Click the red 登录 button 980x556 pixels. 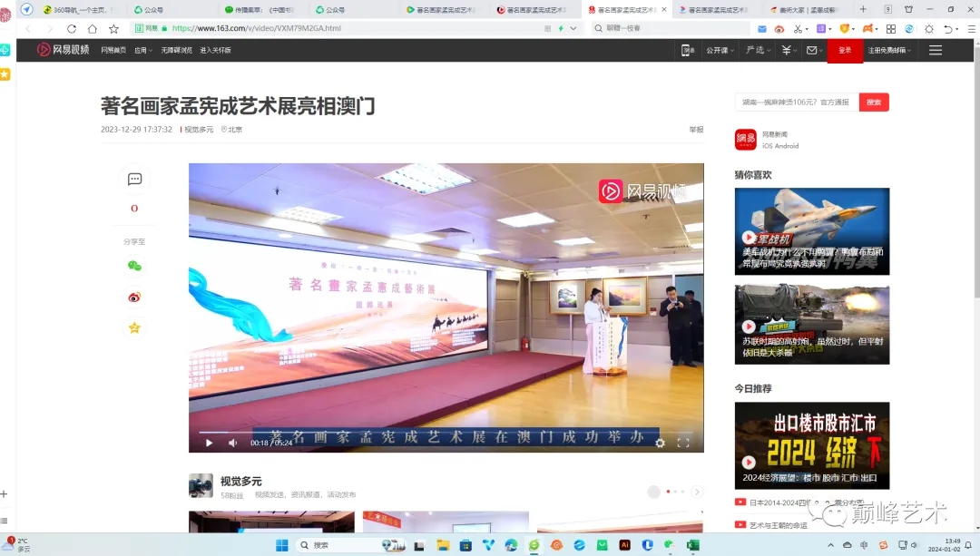pyautogui.click(x=844, y=49)
